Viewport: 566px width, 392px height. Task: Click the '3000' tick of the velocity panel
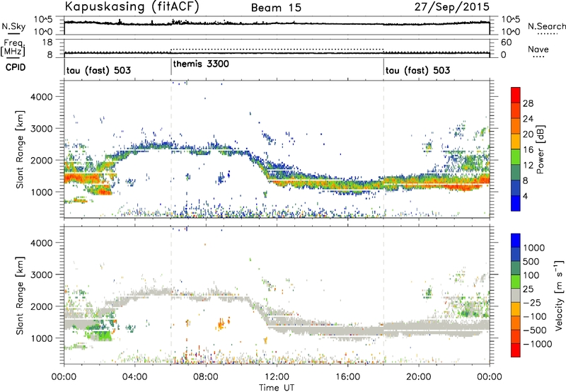[41, 275]
